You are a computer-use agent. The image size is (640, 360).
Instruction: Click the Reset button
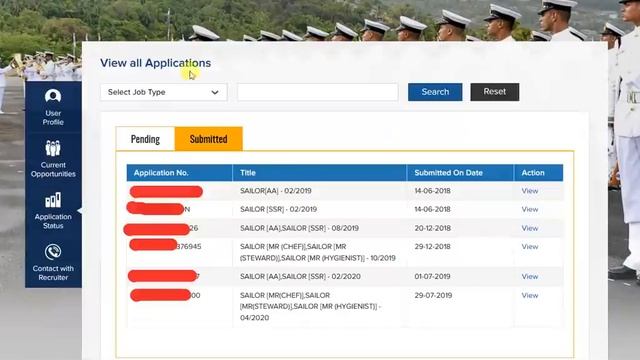tap(495, 92)
